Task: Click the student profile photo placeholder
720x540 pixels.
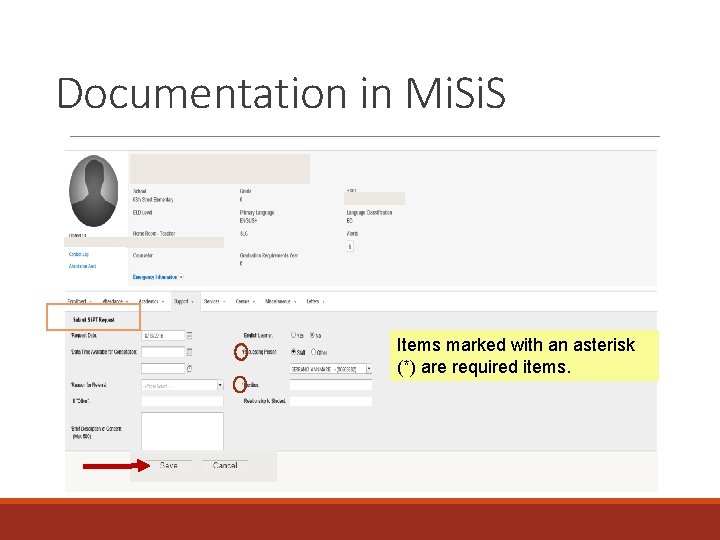Action: 94,191
